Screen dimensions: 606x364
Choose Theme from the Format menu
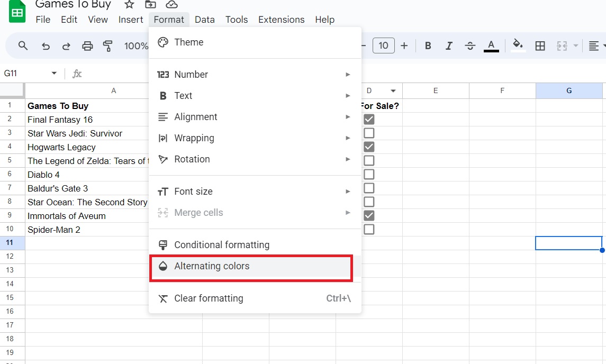[255, 42]
